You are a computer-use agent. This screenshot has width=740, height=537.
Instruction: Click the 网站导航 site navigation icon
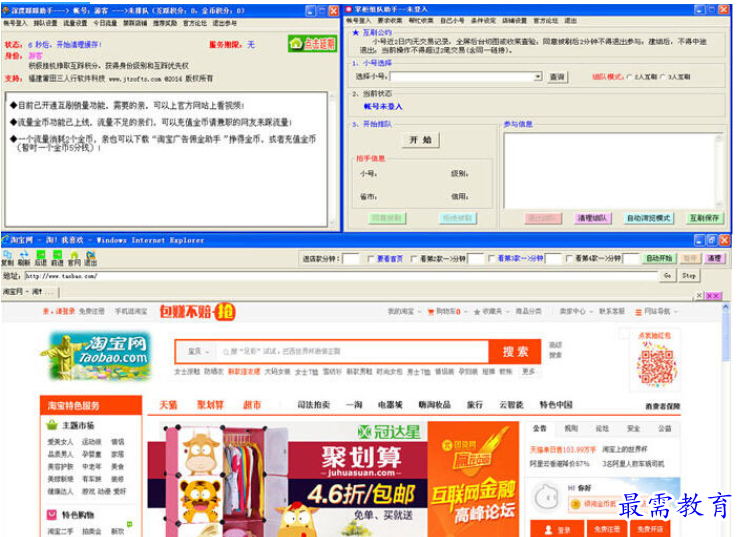(x=638, y=311)
